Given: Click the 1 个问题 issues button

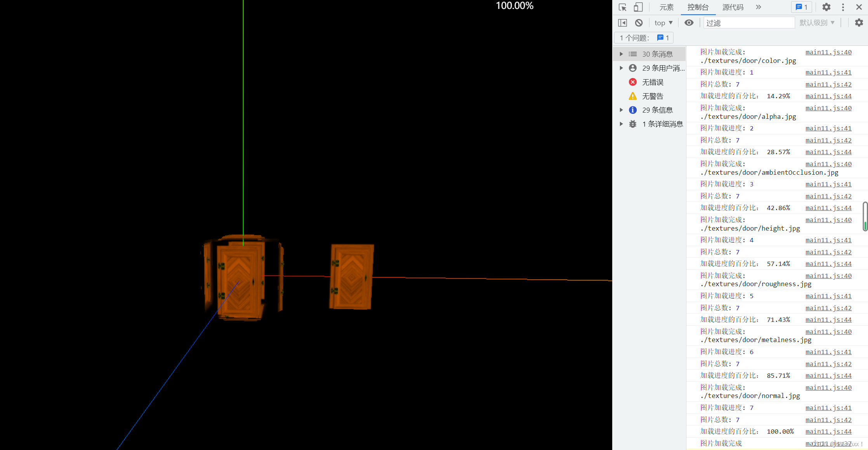Looking at the screenshot, I should pyautogui.click(x=644, y=38).
